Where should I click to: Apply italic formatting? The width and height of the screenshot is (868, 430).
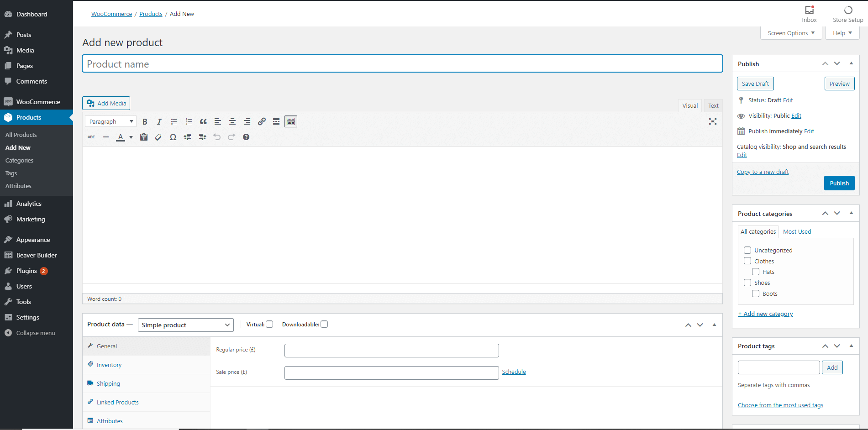(159, 121)
